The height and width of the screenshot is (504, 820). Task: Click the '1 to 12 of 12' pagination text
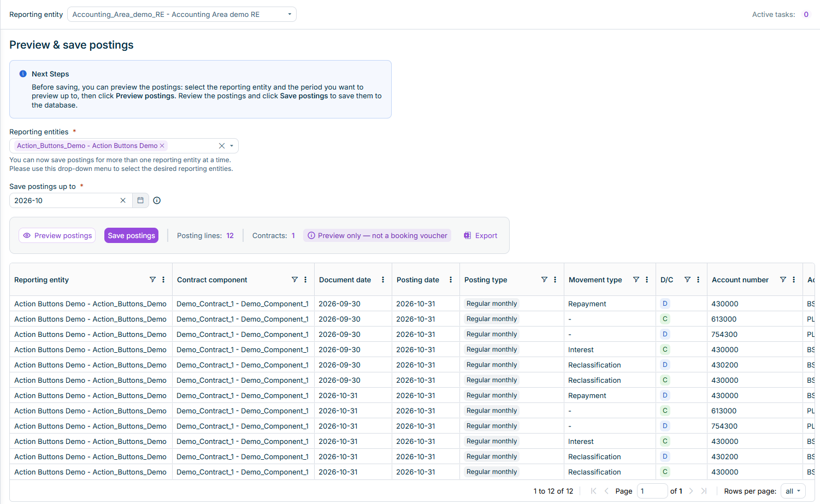(x=553, y=491)
